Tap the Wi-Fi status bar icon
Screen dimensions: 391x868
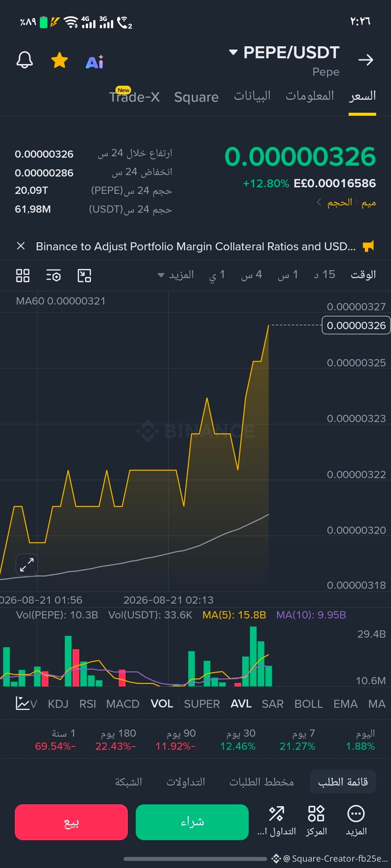pyautogui.click(x=71, y=22)
